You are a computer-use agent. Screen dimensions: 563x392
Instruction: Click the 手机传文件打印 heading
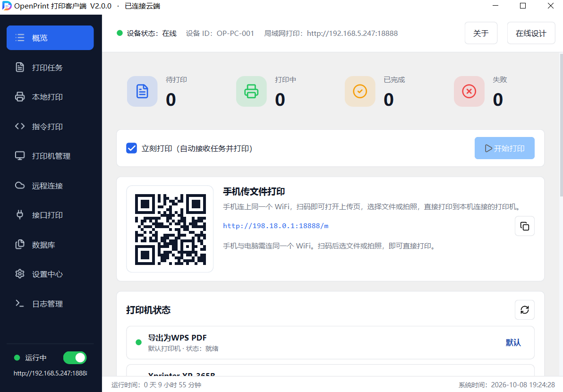tap(254, 191)
